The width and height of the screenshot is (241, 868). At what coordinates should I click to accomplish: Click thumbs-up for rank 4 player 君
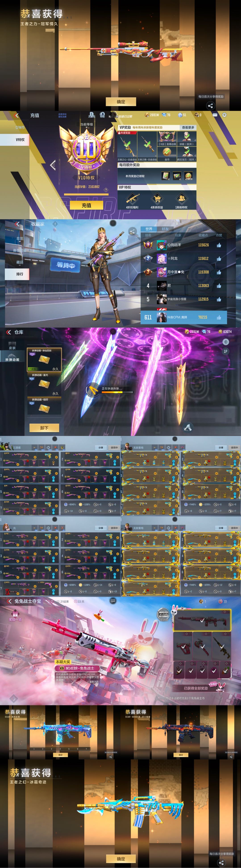(219, 285)
